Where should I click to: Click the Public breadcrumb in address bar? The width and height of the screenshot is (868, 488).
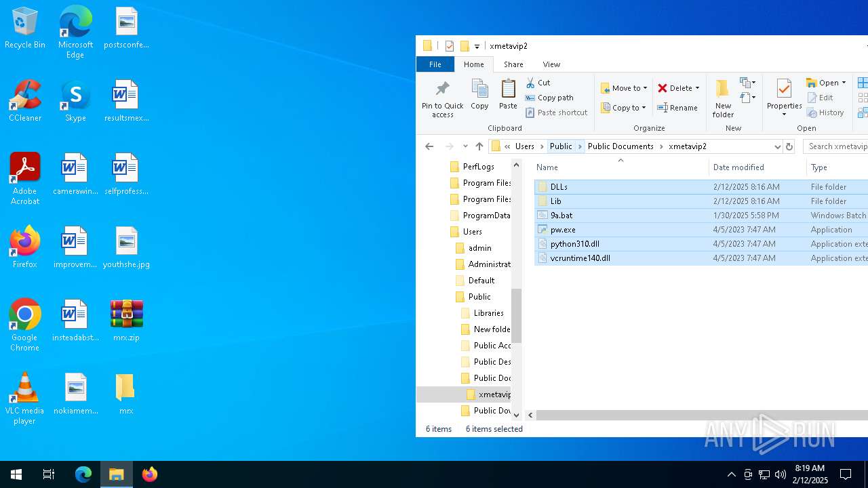pos(561,146)
